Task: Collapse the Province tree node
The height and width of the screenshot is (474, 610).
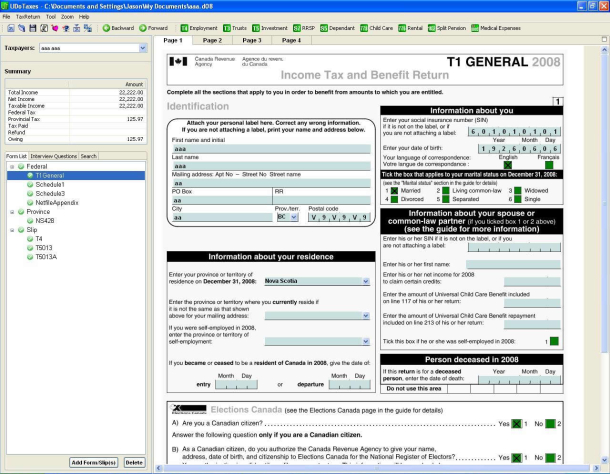Action: (12, 212)
